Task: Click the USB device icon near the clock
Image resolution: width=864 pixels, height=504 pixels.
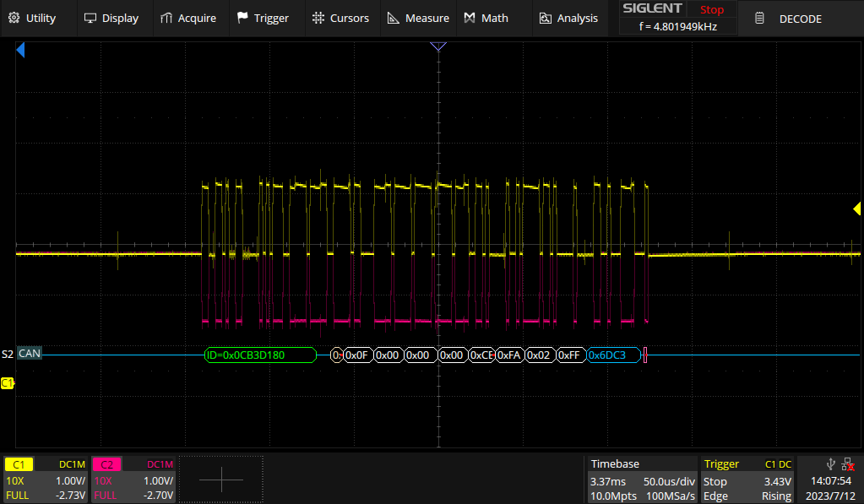Action: [829, 463]
